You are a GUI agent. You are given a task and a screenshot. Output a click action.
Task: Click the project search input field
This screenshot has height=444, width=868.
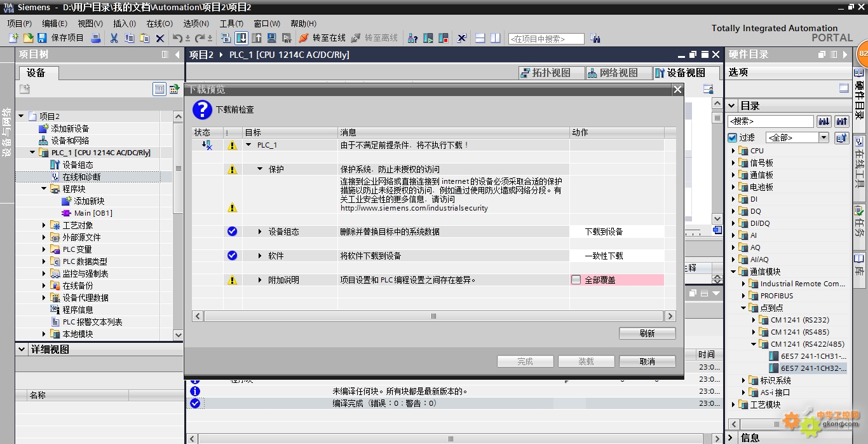[546, 39]
